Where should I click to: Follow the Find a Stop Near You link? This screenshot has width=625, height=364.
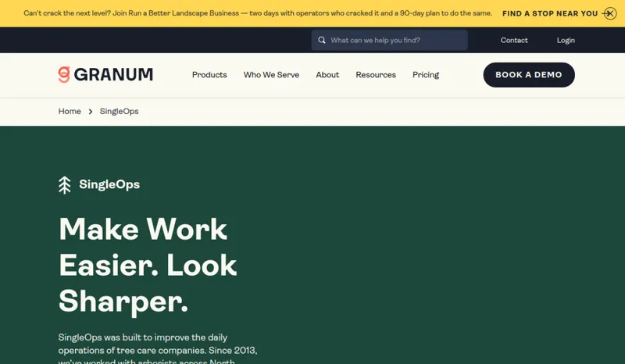click(x=550, y=13)
